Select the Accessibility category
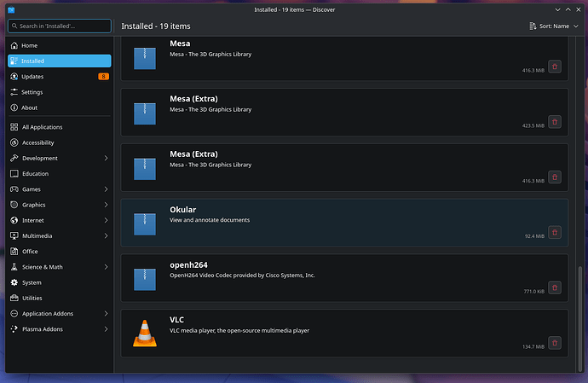The width and height of the screenshot is (588, 383). pyautogui.click(x=38, y=142)
